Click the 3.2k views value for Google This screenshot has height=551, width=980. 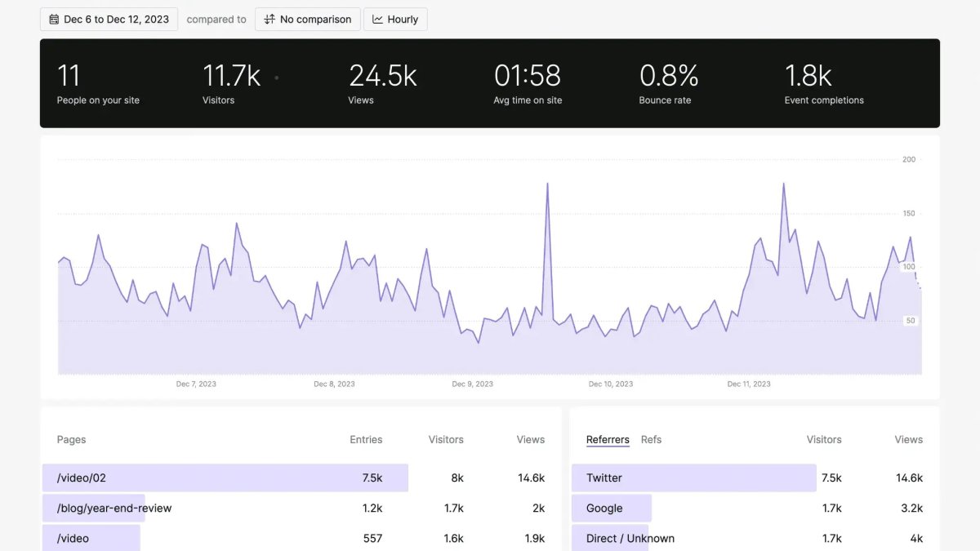[911, 508]
